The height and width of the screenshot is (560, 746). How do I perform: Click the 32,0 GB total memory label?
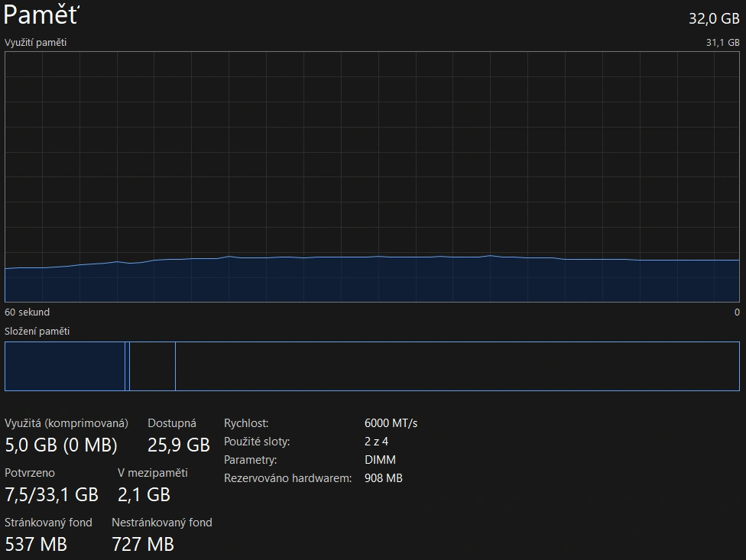tap(714, 19)
